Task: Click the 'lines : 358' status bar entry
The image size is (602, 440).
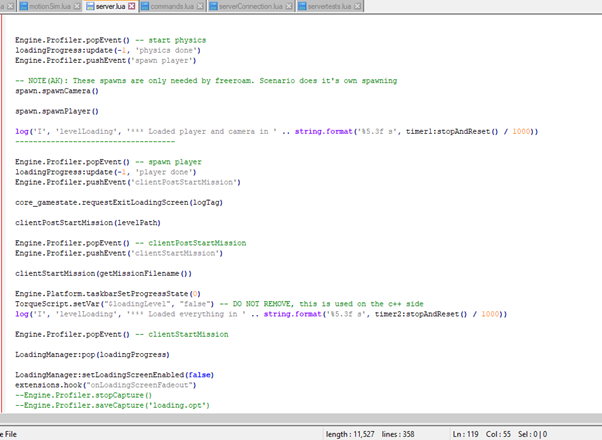Action: click(398, 434)
